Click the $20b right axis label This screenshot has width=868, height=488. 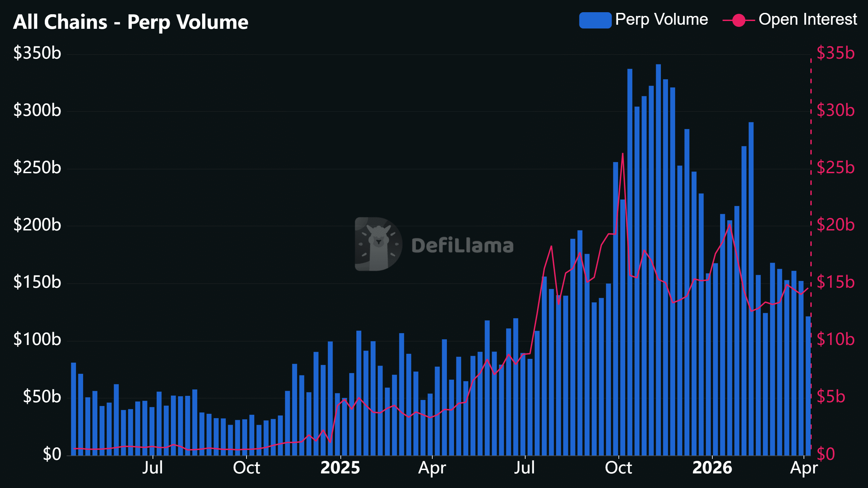[x=835, y=225]
